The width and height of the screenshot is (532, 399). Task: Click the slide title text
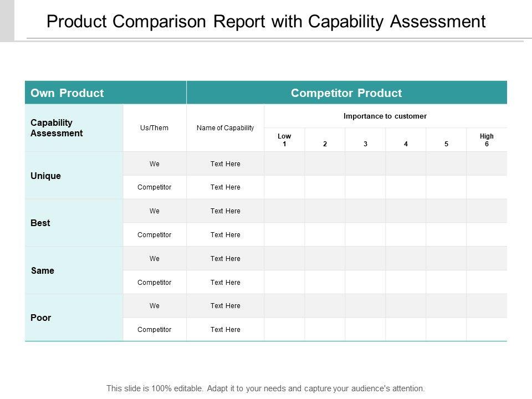(x=266, y=22)
